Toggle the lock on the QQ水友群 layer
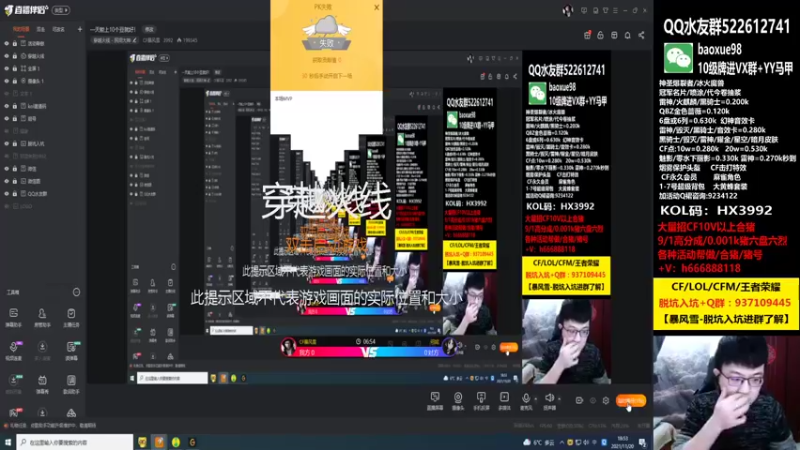This screenshot has height=450, width=800. click(15, 194)
